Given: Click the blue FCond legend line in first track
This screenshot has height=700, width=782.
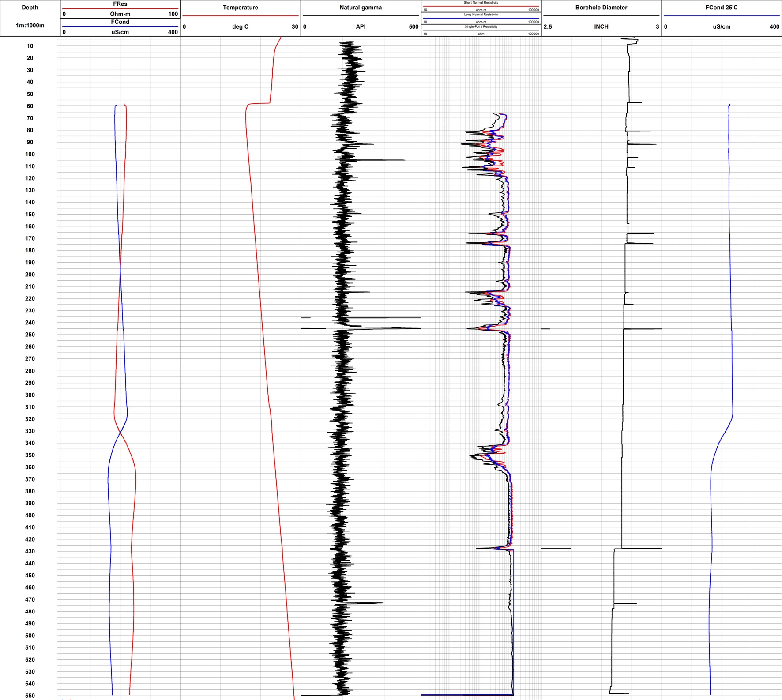Looking at the screenshot, I should pyautogui.click(x=120, y=26).
